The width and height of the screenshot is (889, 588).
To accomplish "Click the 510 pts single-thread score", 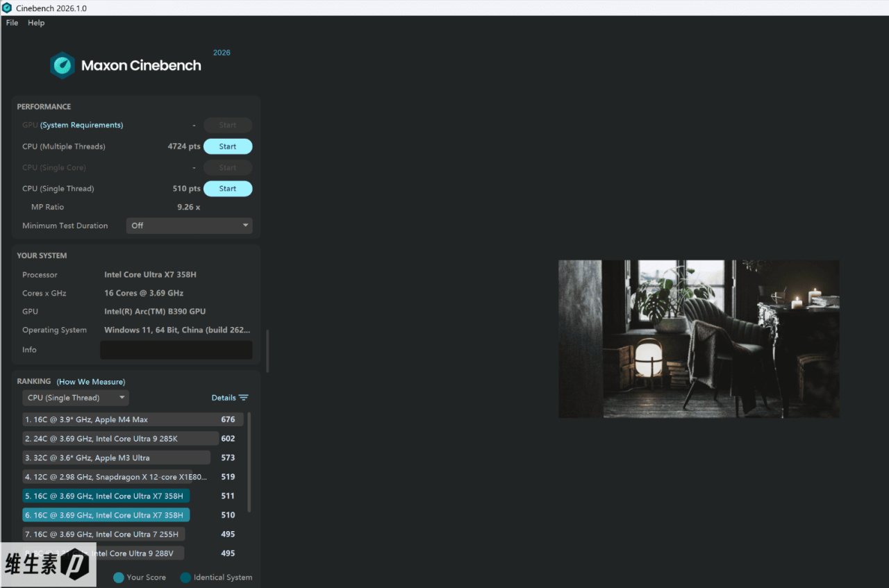I will pyautogui.click(x=187, y=189).
